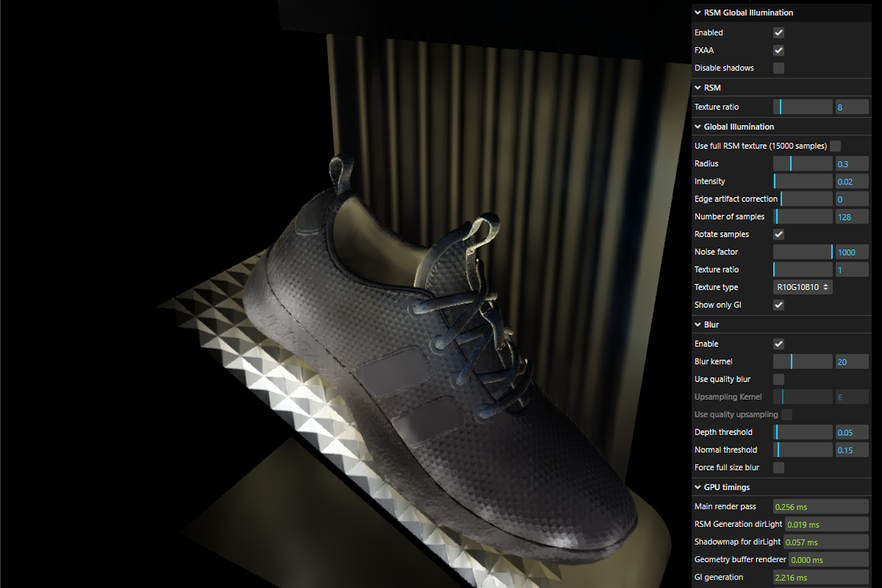Toggle the FXAA checkbox off
882x588 pixels.
(778, 50)
